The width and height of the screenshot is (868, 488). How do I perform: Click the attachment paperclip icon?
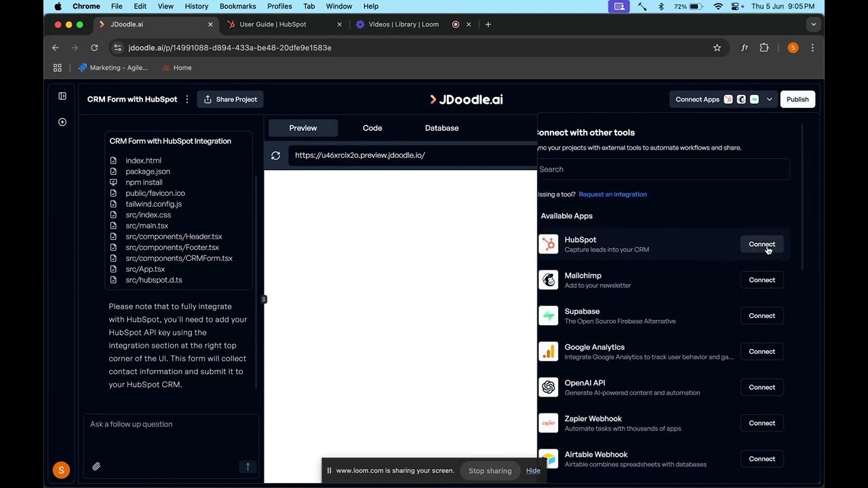[96, 466]
